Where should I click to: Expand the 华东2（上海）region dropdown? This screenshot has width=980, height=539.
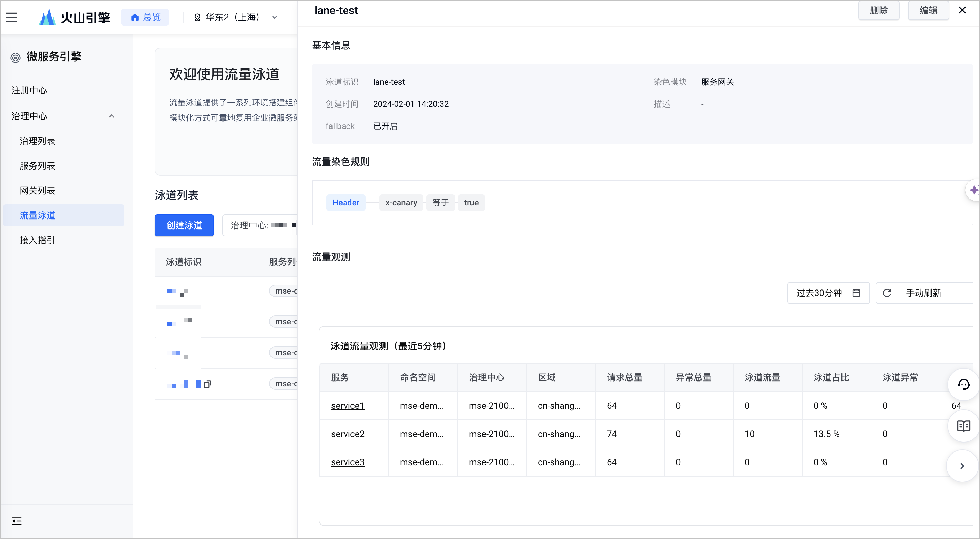pyautogui.click(x=236, y=17)
